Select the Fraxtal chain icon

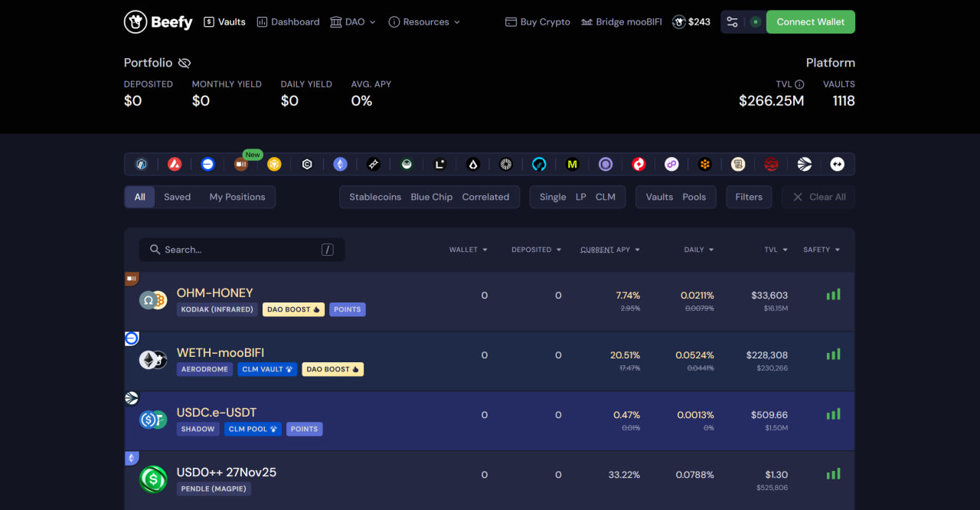click(374, 164)
